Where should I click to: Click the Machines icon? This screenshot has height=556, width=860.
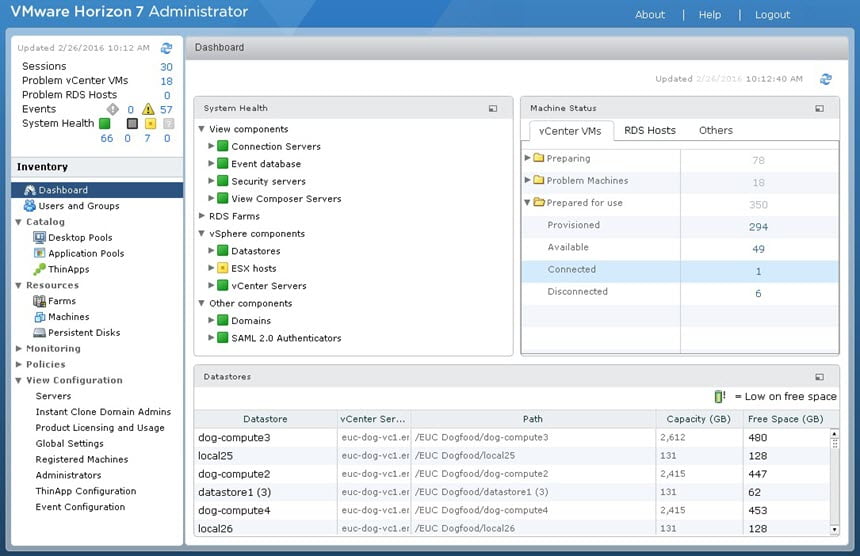(39, 317)
